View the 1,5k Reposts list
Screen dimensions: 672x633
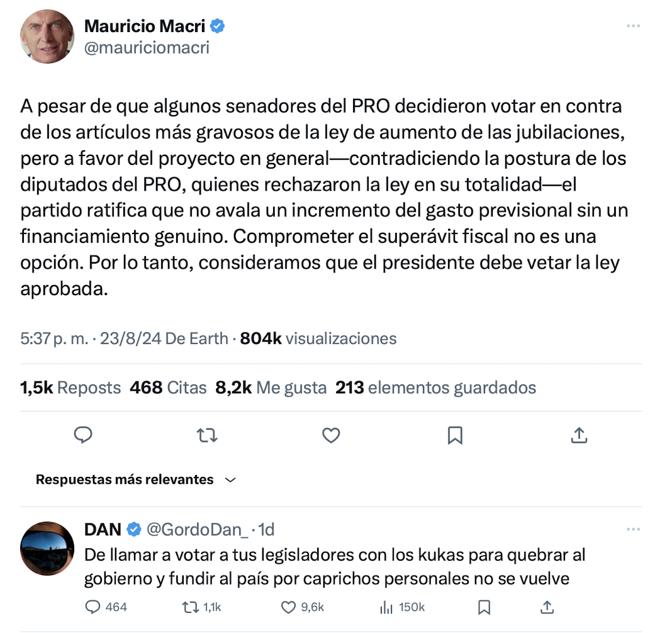click(70, 388)
